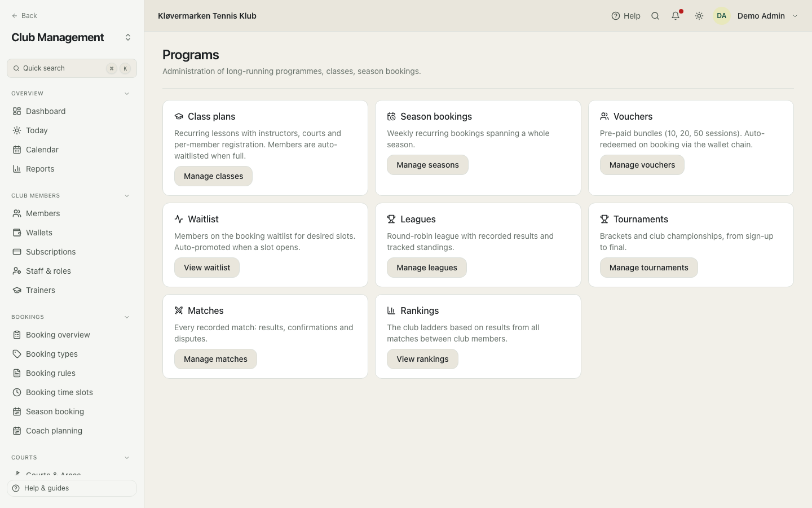Focus the Quick search field
Screen dimensions: 812x508
pyautogui.click(x=72, y=68)
